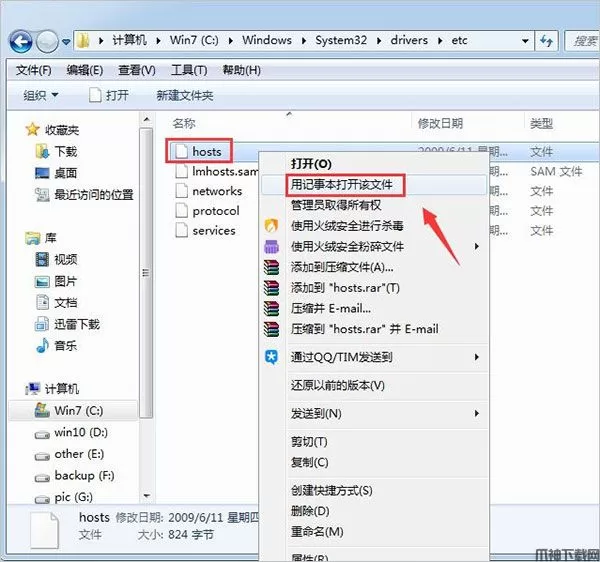600x562 pixels.
Task: Select the pic (G:) drive
Action: click(64, 497)
